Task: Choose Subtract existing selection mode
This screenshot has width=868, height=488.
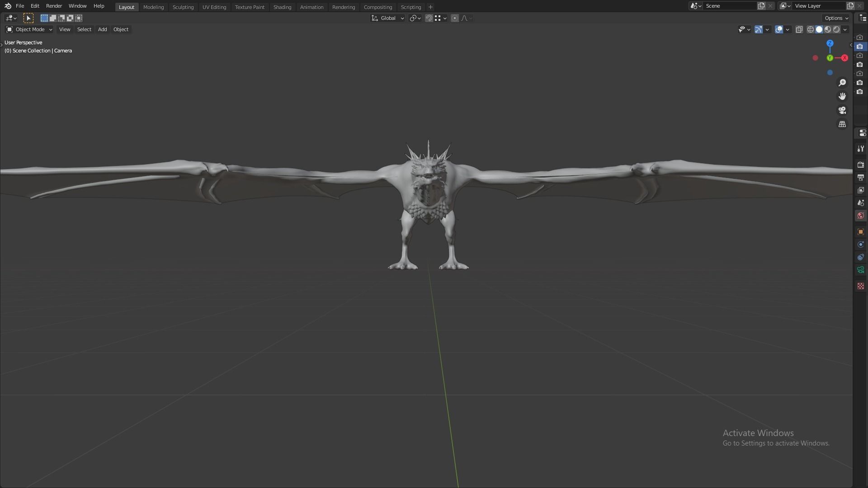Action: pyautogui.click(x=61, y=18)
